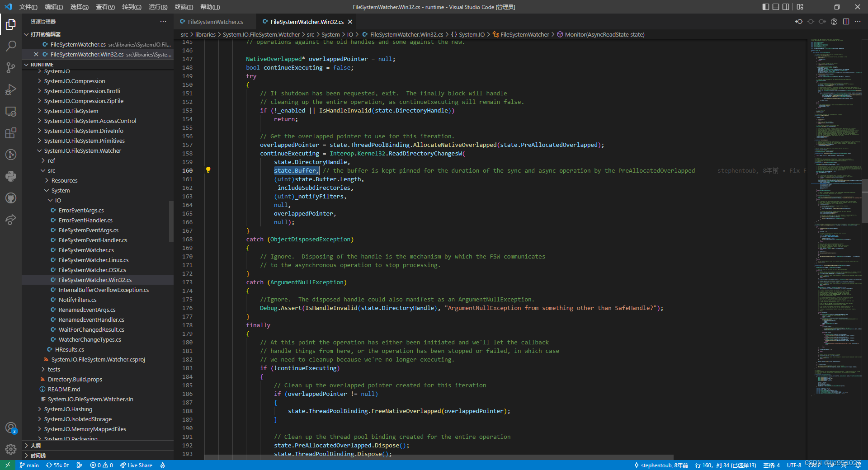
Task: Start a Live Share session
Action: point(136,465)
